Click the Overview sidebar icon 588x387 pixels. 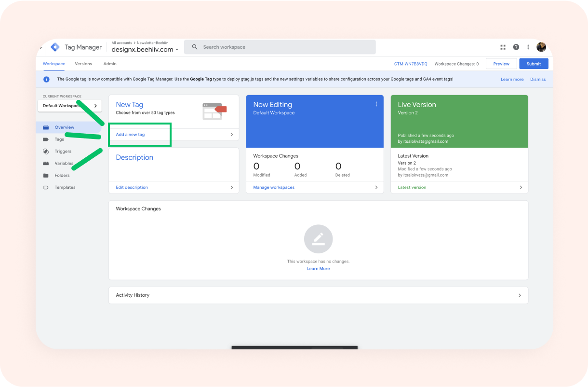pos(46,127)
